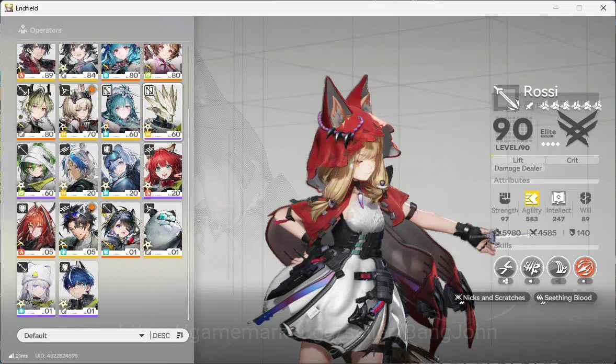Select the teal-haired level 60 operator
Screen dimensions: 616x364
(121, 111)
